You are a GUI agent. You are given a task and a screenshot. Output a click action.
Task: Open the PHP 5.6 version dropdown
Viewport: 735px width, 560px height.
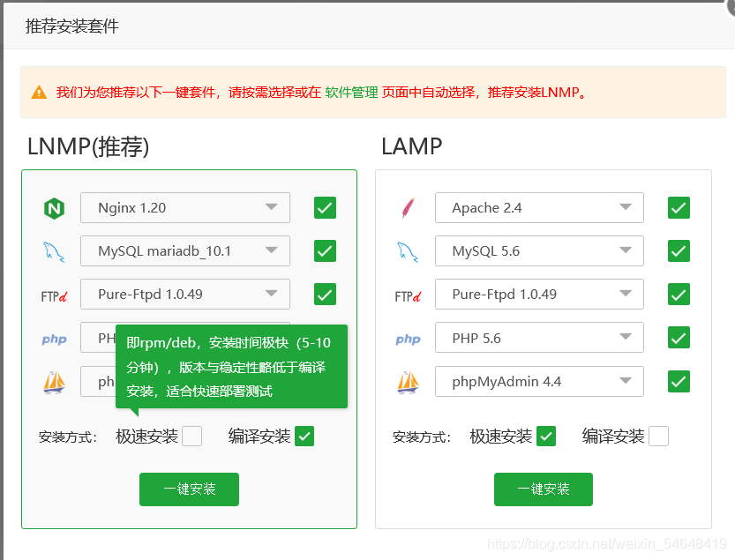[539, 338]
